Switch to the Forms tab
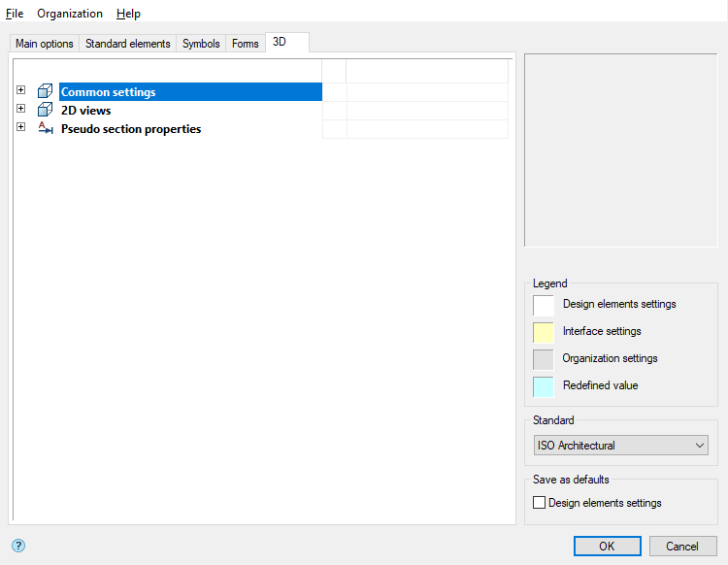Image resolution: width=728 pixels, height=565 pixels. tap(246, 44)
